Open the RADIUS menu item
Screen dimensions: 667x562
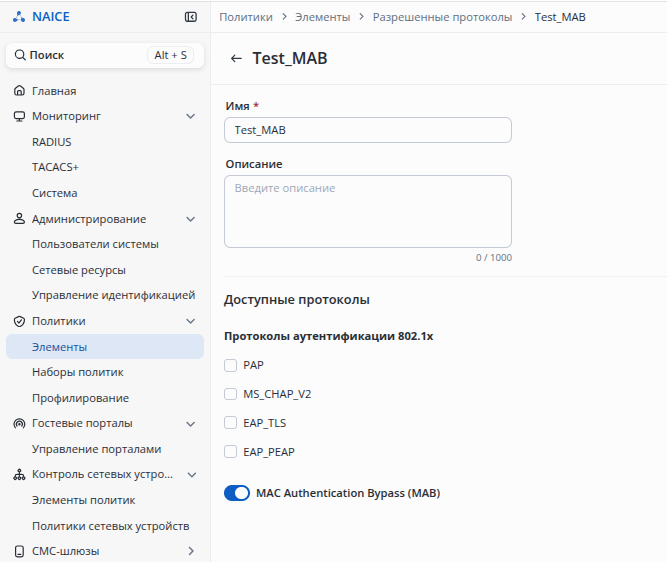tap(52, 142)
